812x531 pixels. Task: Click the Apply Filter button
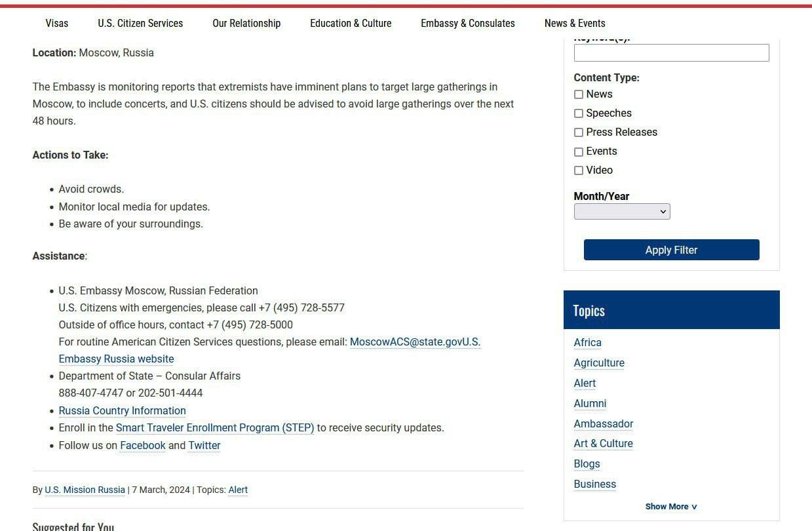click(x=671, y=250)
